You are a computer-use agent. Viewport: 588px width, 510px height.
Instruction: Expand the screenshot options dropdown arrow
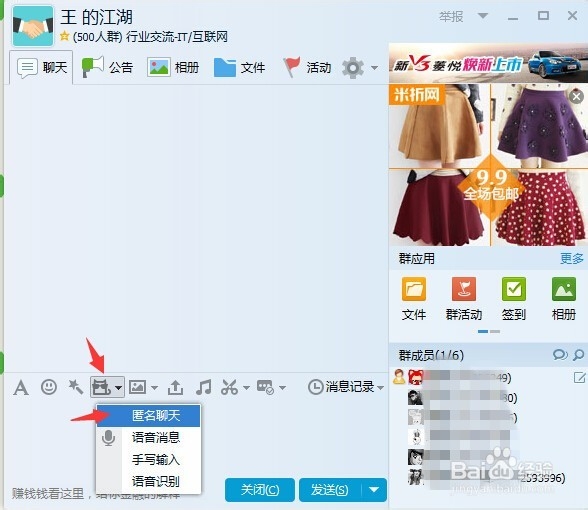point(246,387)
